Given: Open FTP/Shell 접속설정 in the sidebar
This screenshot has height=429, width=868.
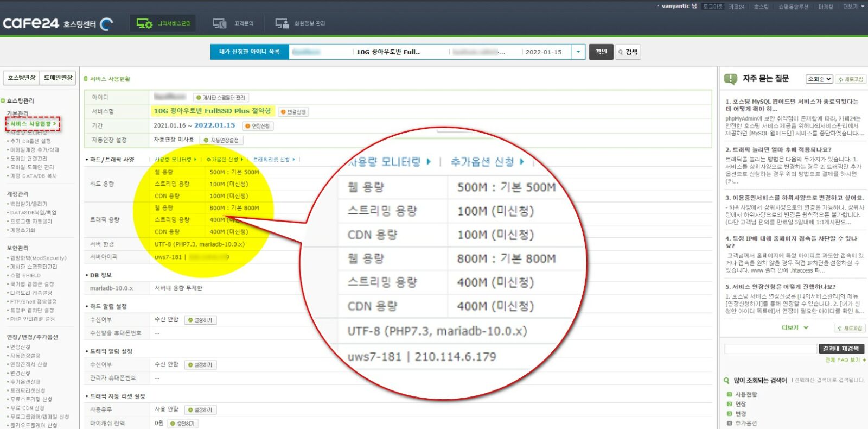Looking at the screenshot, I should (x=33, y=301).
